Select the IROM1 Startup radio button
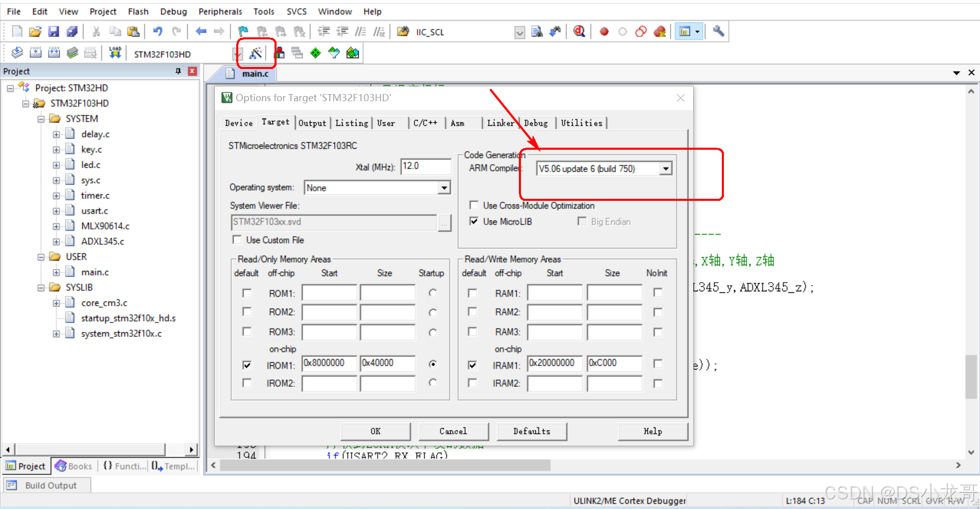 [433, 364]
